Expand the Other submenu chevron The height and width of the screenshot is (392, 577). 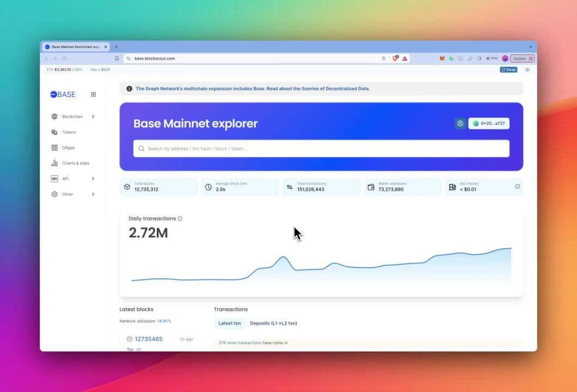pos(93,194)
